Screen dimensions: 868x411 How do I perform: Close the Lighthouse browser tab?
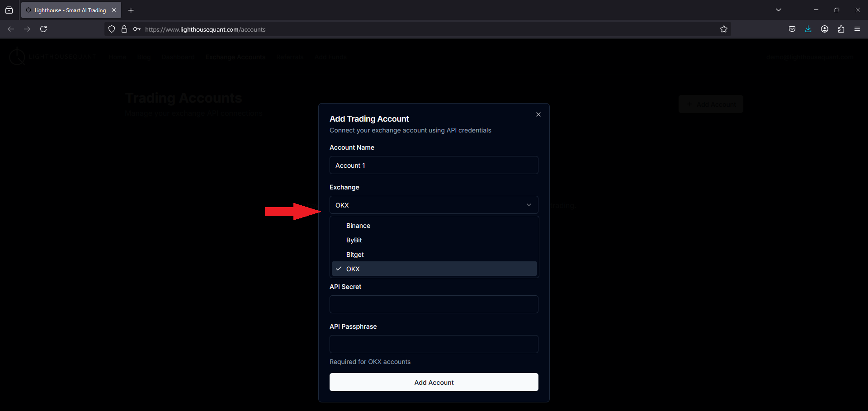click(114, 10)
